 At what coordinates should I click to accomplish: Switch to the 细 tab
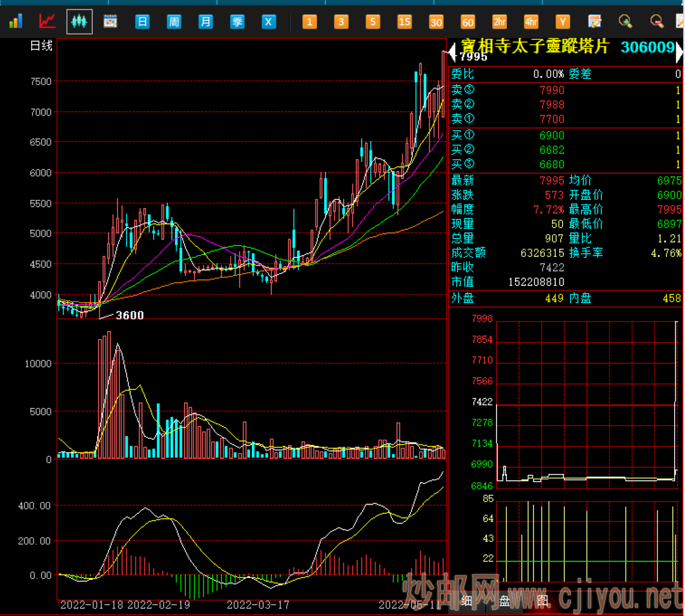pos(466,600)
